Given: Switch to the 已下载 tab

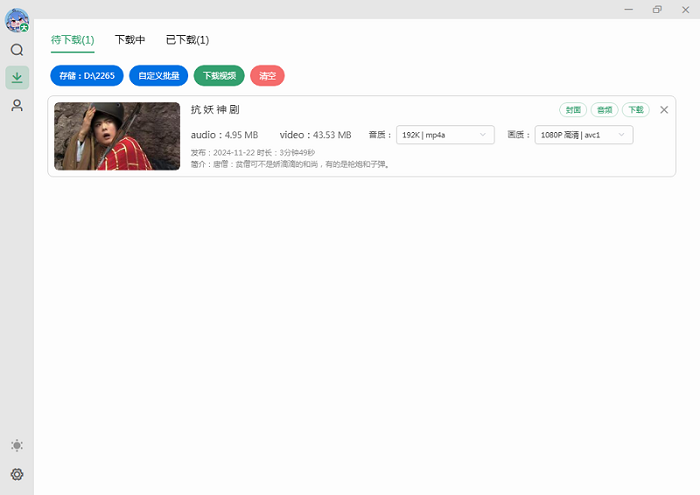Looking at the screenshot, I should pos(187,40).
